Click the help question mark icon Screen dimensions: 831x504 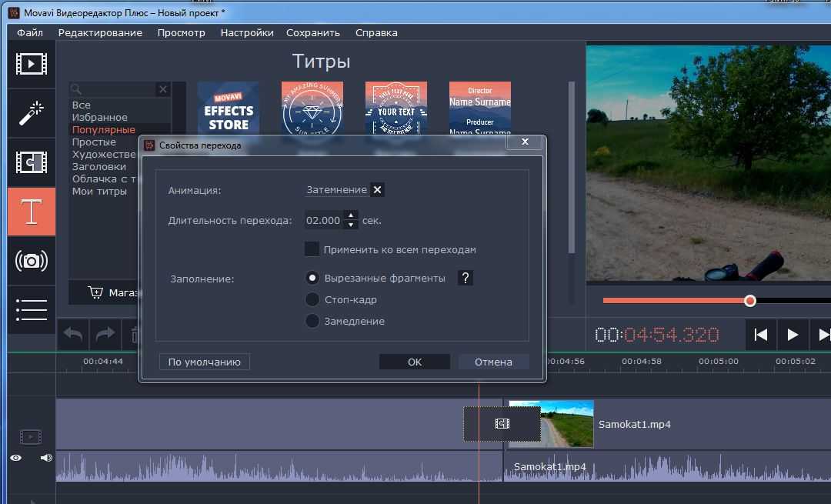pyautogui.click(x=465, y=278)
